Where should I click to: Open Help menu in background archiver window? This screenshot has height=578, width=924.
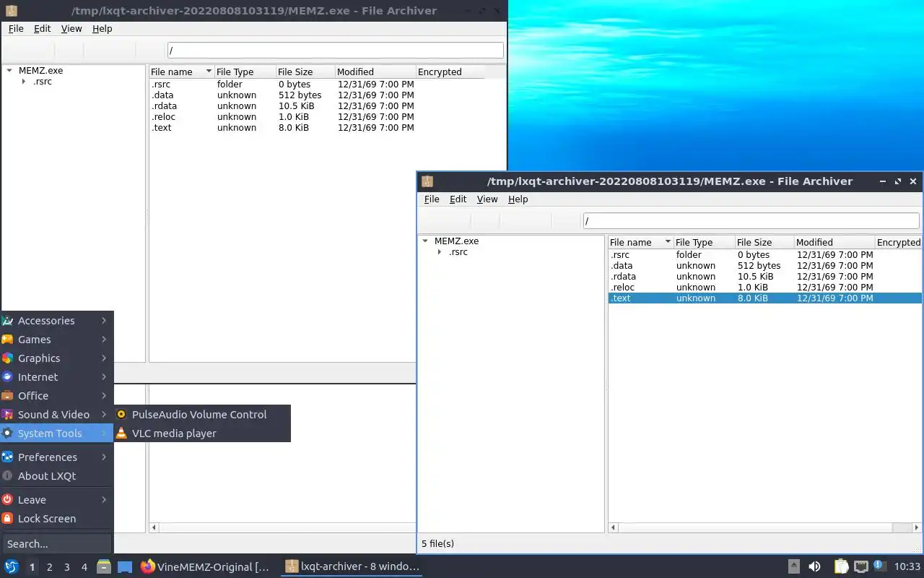(103, 29)
